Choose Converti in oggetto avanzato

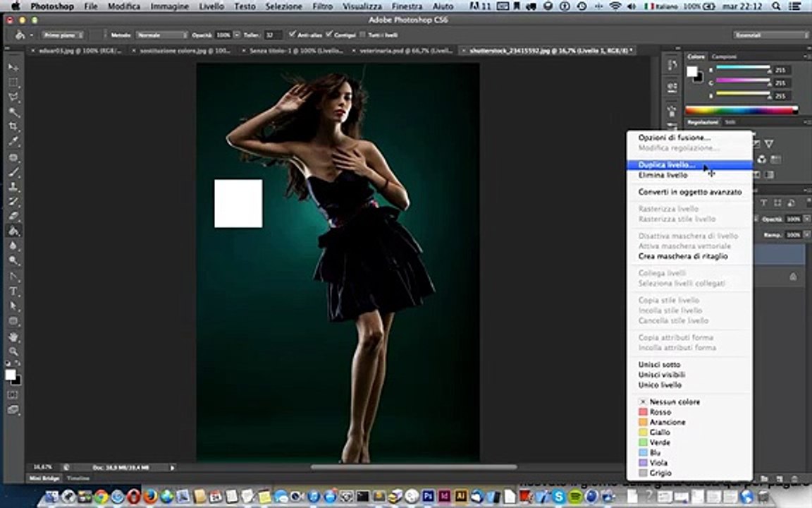(x=689, y=192)
